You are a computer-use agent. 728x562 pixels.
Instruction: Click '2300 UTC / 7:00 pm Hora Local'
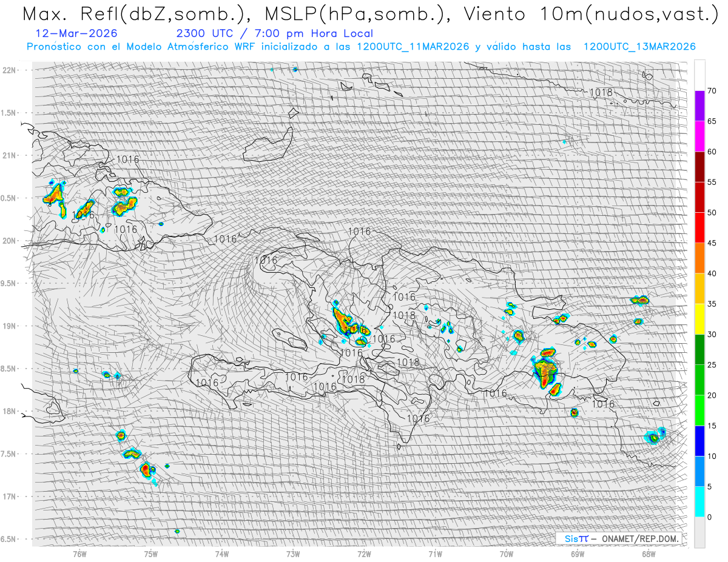(x=274, y=34)
